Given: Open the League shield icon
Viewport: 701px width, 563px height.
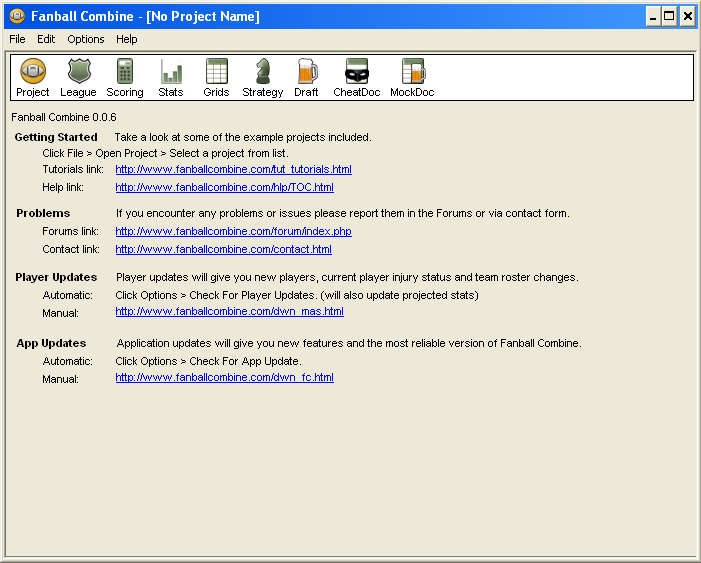Looking at the screenshot, I should 78,78.
